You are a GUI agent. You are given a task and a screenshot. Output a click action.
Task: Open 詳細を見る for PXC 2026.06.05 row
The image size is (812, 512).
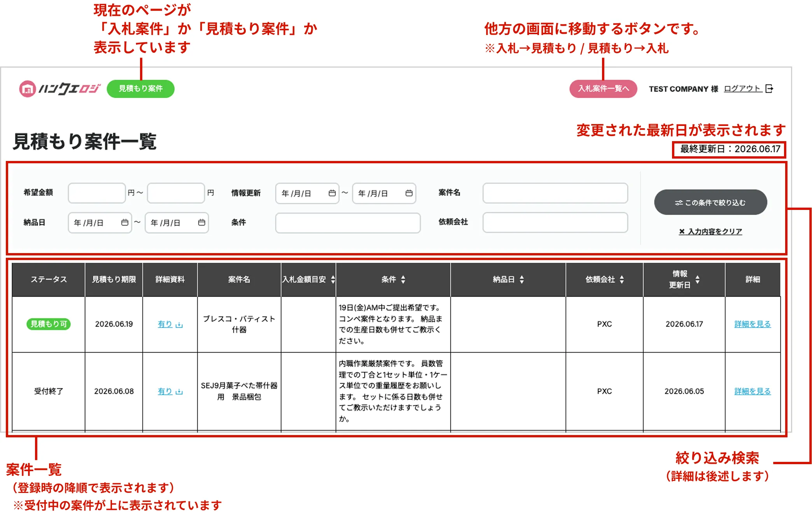[x=752, y=391]
